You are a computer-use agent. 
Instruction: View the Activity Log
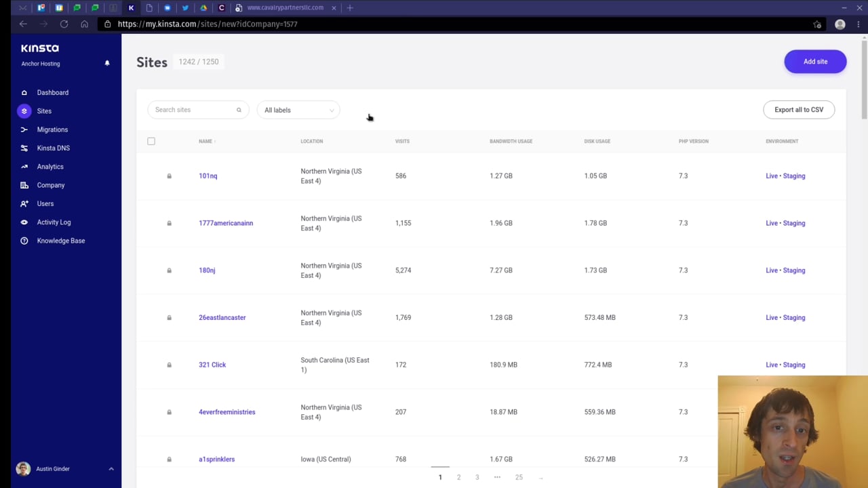tap(54, 222)
